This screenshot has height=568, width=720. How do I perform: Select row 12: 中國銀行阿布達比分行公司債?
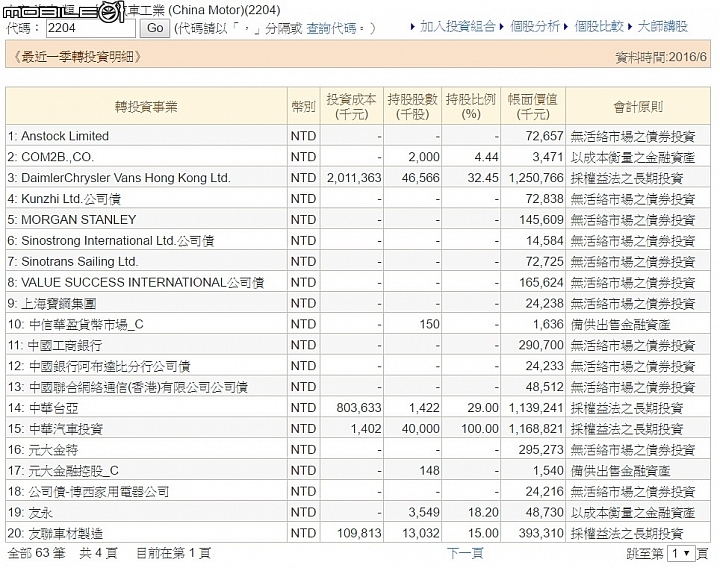pos(358,366)
